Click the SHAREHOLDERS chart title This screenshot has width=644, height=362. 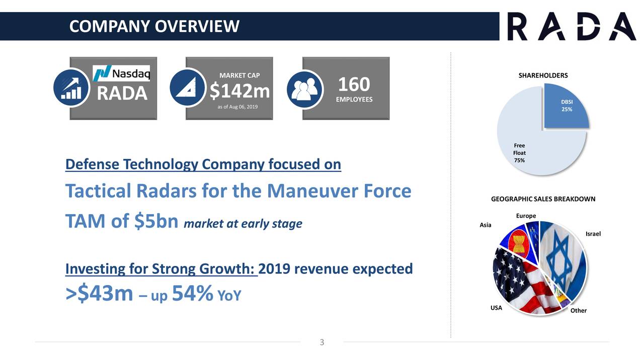(542, 75)
